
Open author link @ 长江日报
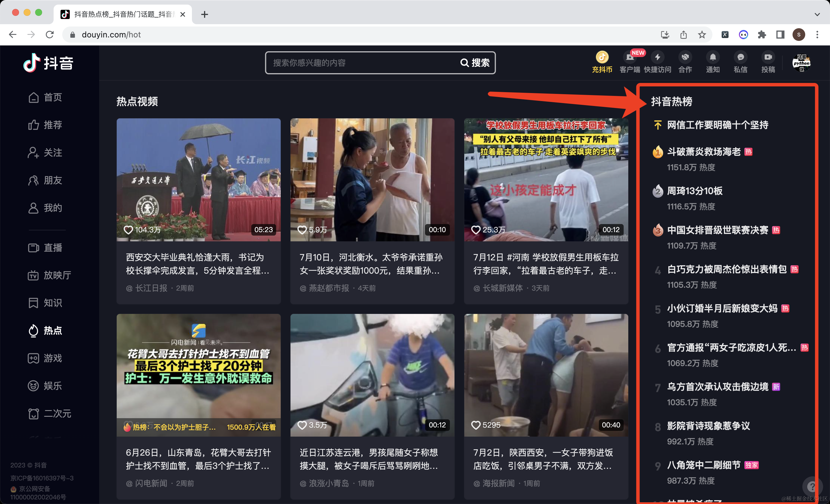pos(146,288)
